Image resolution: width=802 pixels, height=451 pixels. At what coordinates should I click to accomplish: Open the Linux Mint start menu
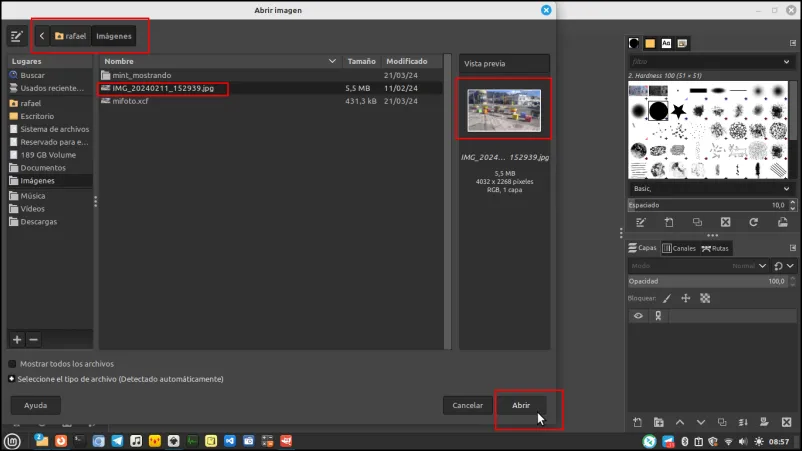12,441
